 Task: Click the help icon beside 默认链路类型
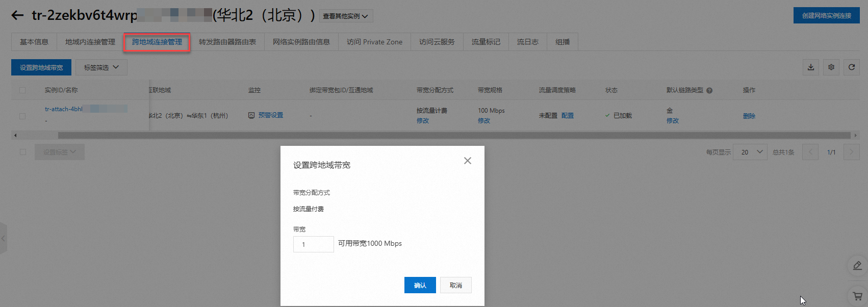click(x=709, y=90)
